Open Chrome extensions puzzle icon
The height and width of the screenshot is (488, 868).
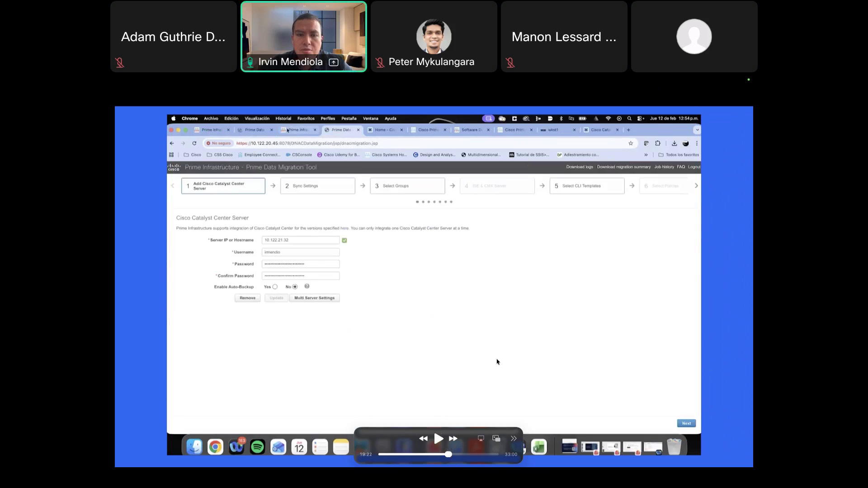coord(658,143)
